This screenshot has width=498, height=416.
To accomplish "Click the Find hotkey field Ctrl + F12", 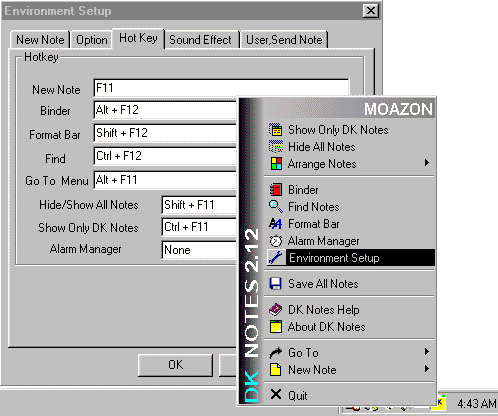I will click(x=165, y=156).
